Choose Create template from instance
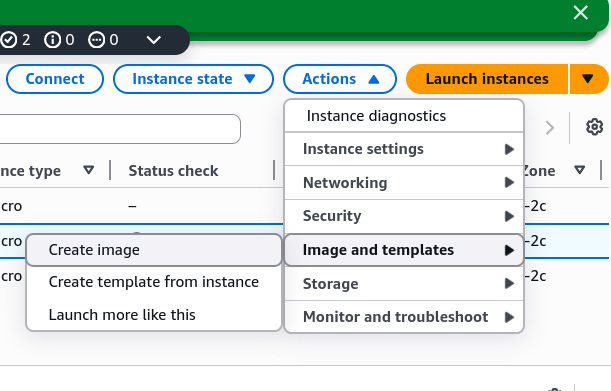The image size is (611, 391). click(154, 282)
